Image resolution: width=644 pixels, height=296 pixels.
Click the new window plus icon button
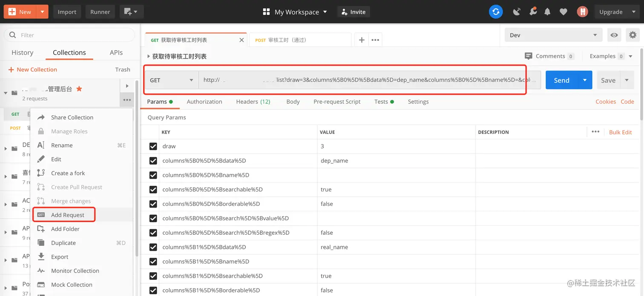[x=131, y=12]
